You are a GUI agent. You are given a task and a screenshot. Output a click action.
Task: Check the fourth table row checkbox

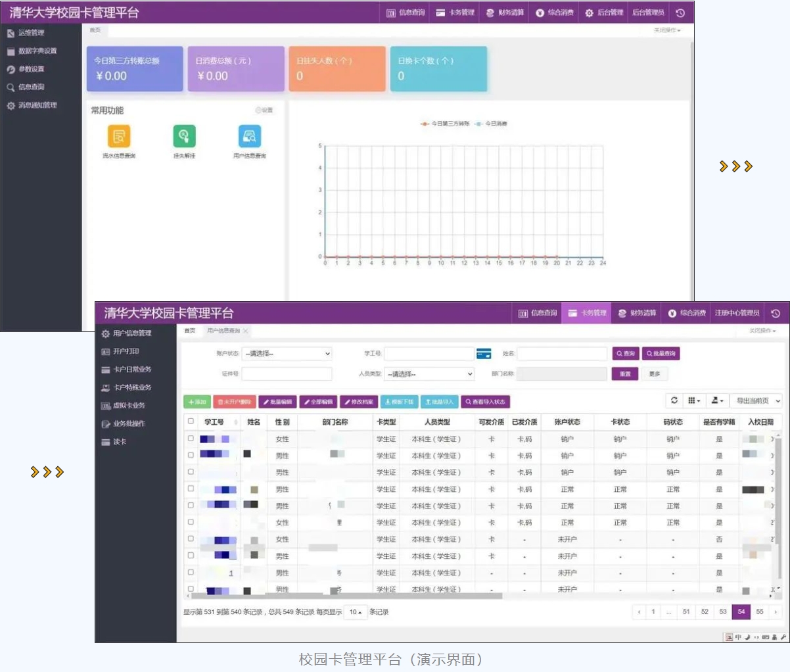click(x=191, y=489)
